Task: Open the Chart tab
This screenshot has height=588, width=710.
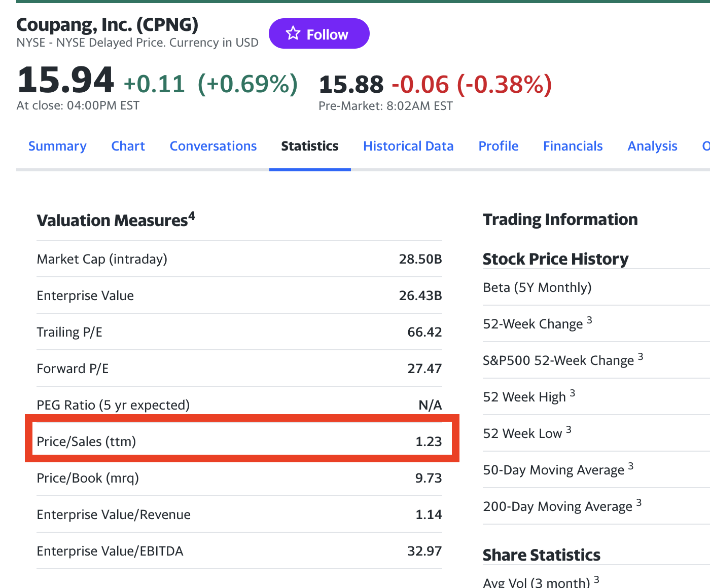Action: click(x=128, y=146)
